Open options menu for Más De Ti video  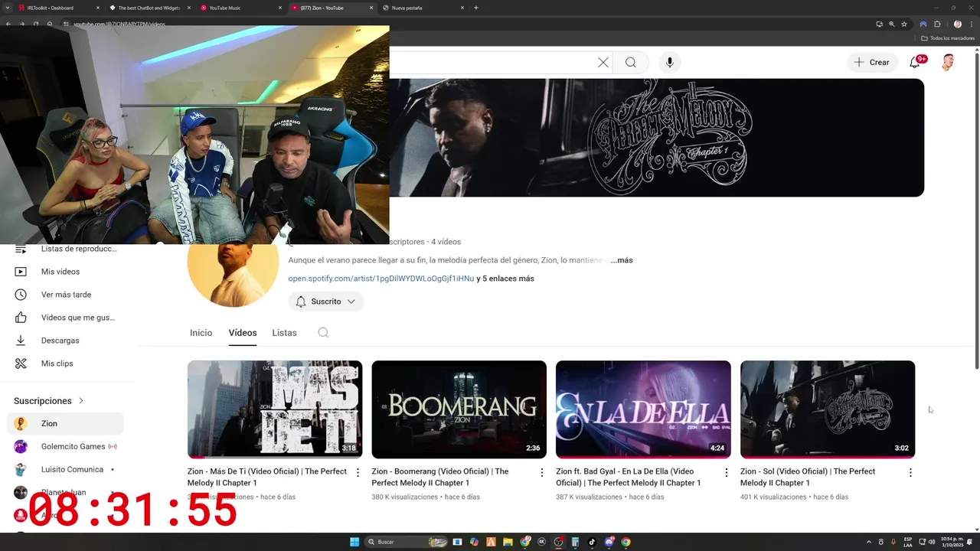point(358,473)
